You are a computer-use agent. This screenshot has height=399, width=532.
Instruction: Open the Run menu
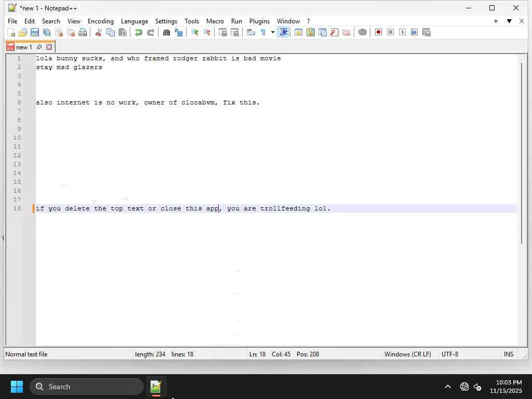tap(236, 21)
